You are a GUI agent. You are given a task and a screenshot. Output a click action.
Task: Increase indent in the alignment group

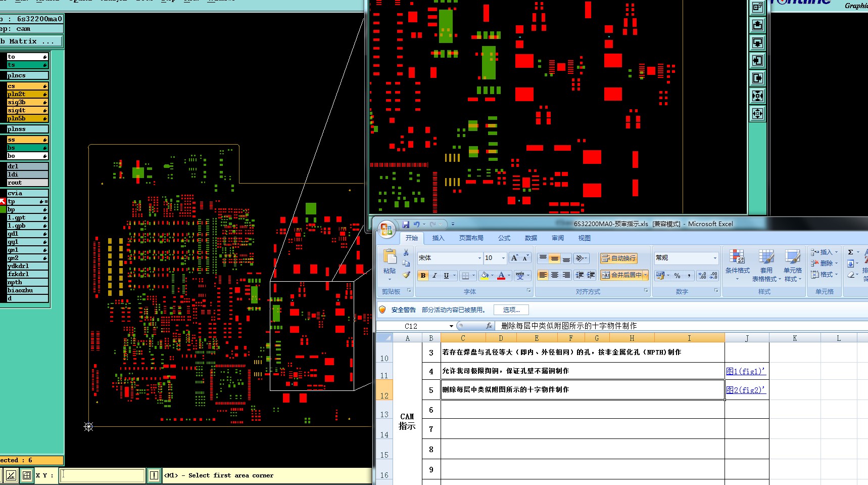pyautogui.click(x=591, y=275)
